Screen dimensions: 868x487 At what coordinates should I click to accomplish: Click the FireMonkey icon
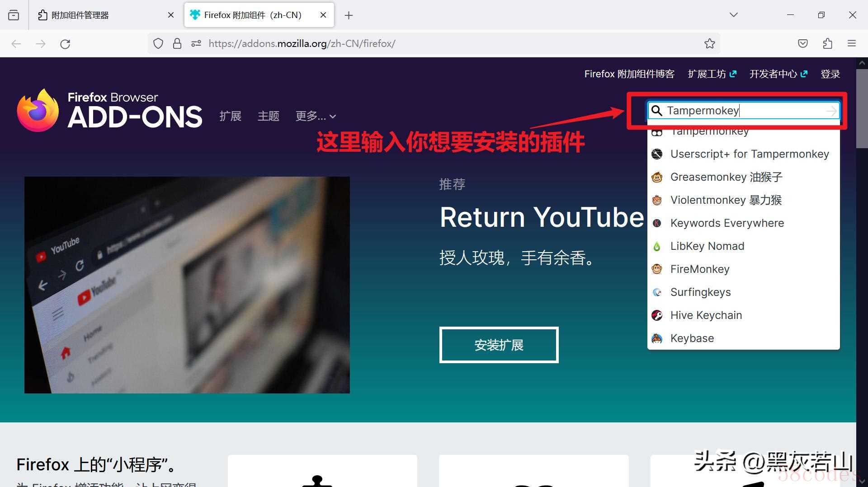[x=657, y=269]
